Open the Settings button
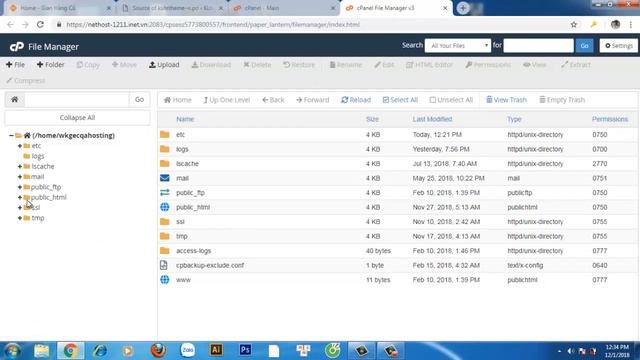Image resolution: width=640 pixels, height=360 pixels. pos(619,46)
